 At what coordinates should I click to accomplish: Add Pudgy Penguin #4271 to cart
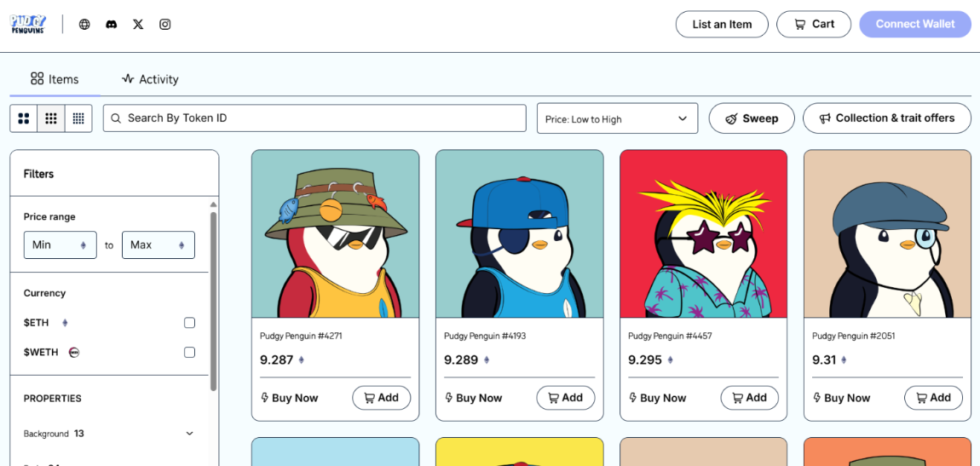click(381, 398)
